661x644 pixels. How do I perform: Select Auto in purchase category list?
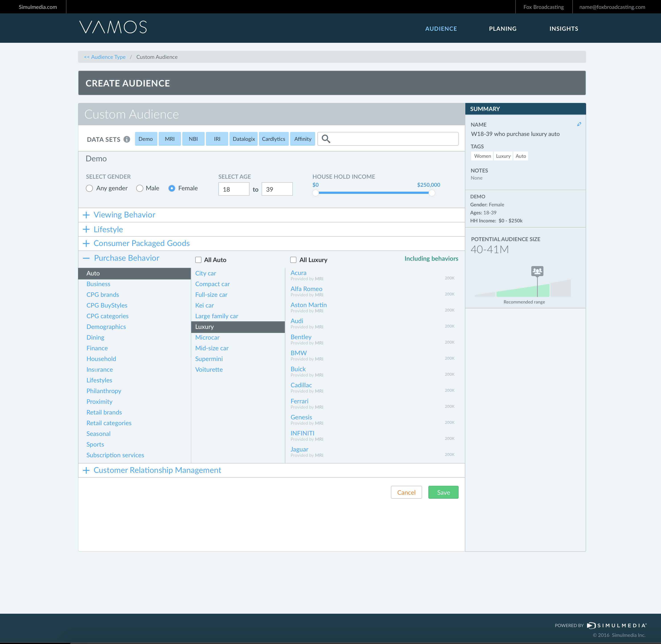[135, 273]
